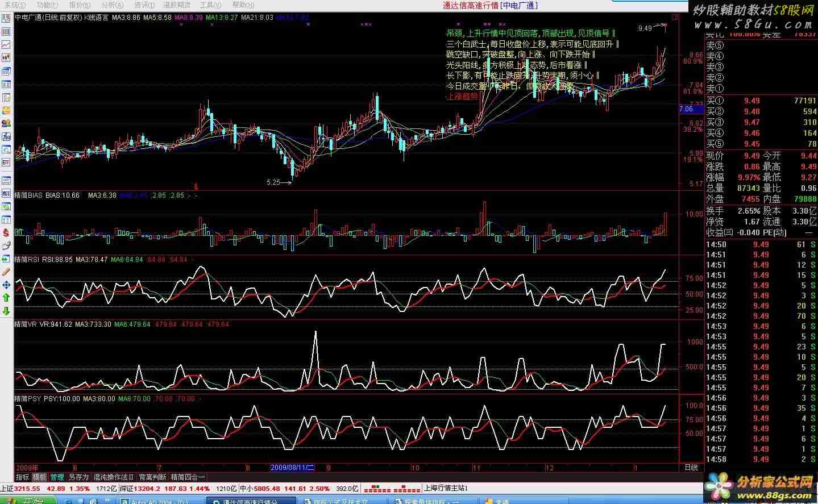
Task: Click the paperclip-like icon in left toolbar
Action: tap(6, 246)
